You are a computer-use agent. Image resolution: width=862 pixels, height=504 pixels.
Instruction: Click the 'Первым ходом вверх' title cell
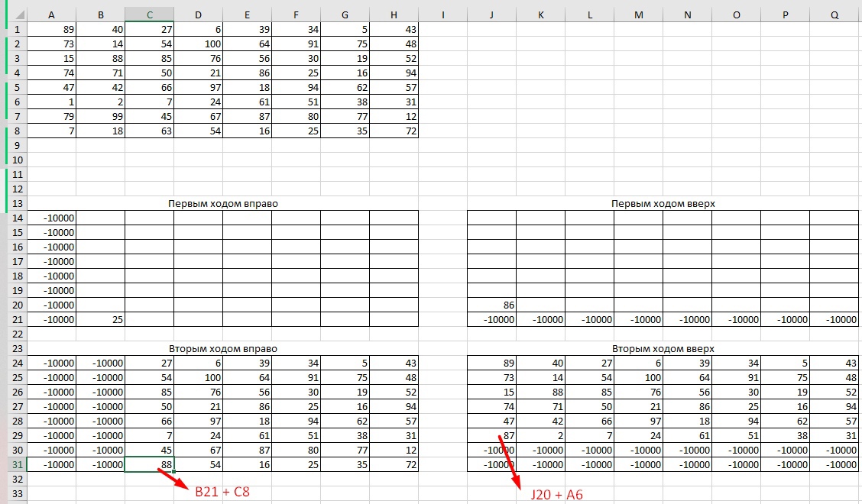point(663,203)
